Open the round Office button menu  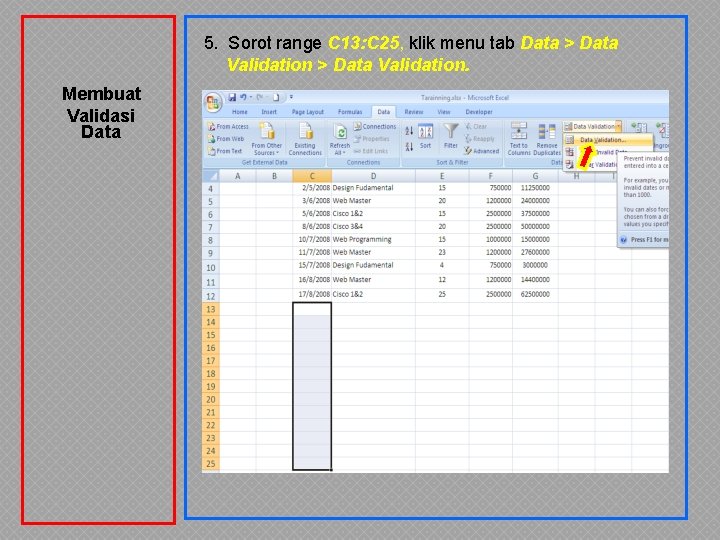(x=213, y=102)
